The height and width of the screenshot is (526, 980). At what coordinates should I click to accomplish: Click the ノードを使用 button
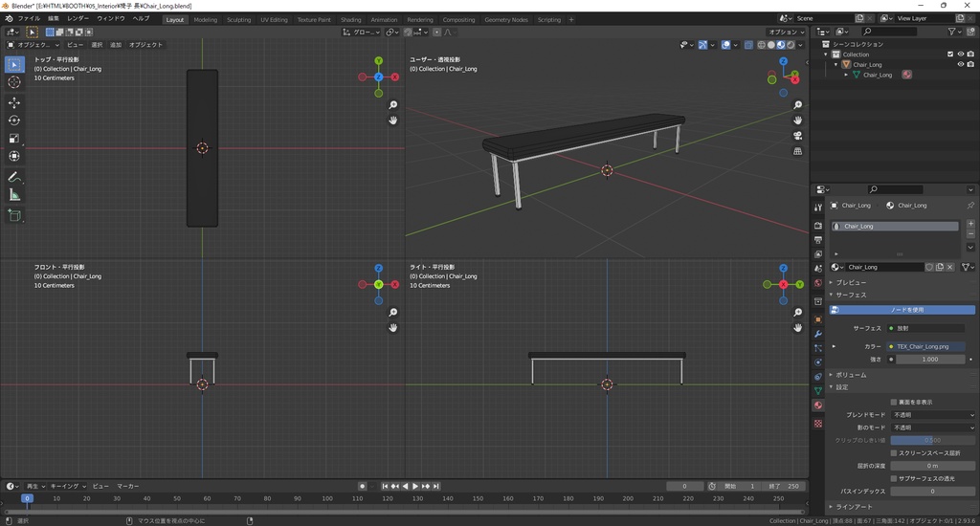pos(906,310)
